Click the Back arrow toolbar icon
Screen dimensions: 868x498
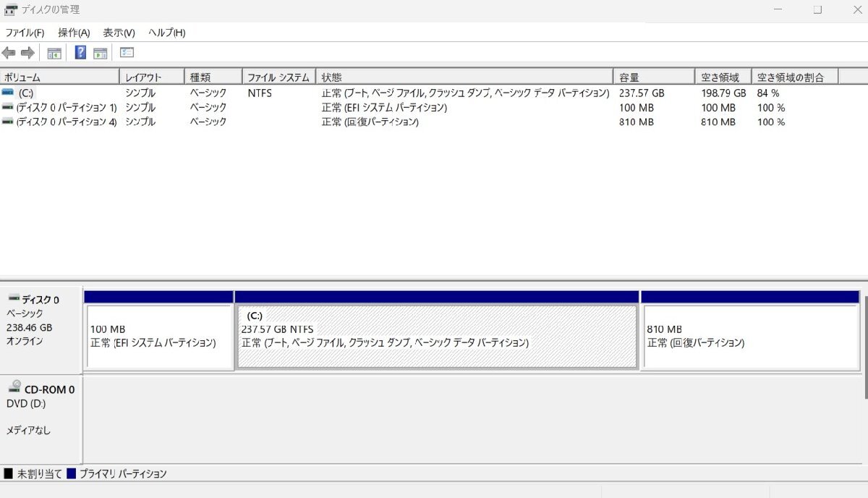(9, 53)
